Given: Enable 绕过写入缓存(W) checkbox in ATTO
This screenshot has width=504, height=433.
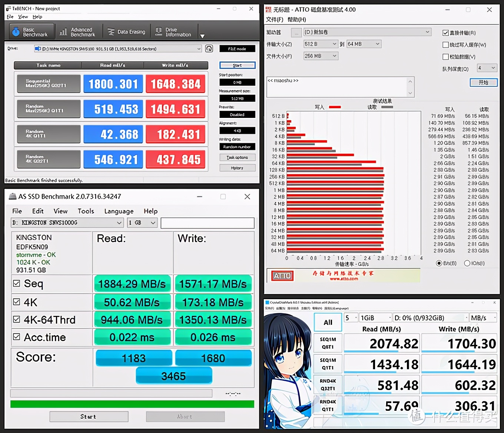Looking at the screenshot, I should [x=446, y=45].
